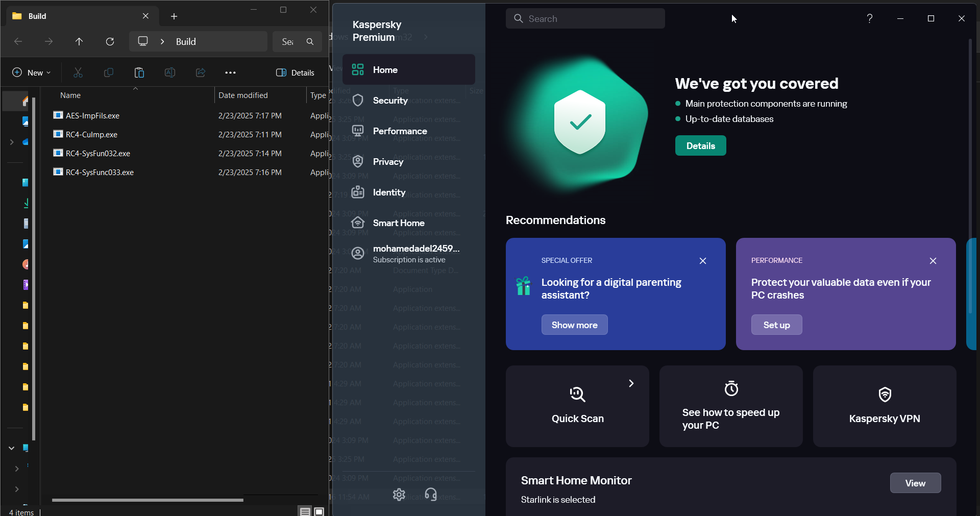Click the Paste icon in Explorer toolbar
The image size is (980, 516).
pyautogui.click(x=139, y=72)
